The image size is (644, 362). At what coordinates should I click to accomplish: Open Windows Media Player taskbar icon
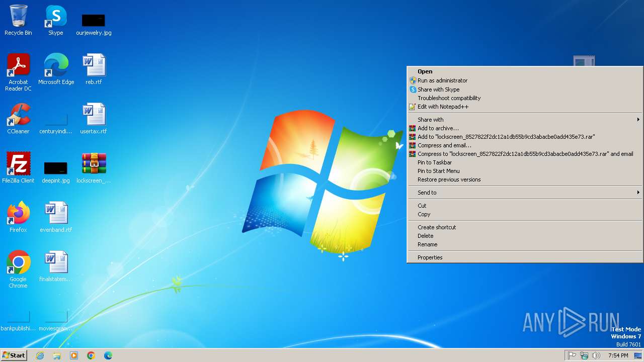tap(74, 355)
